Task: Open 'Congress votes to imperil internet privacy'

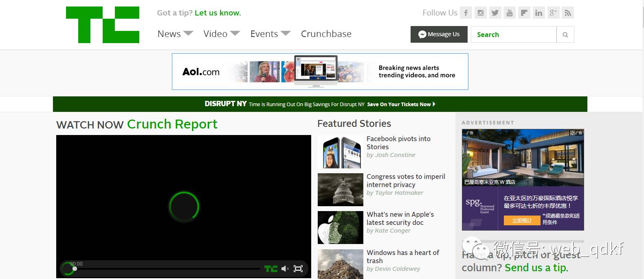Action: (x=406, y=181)
